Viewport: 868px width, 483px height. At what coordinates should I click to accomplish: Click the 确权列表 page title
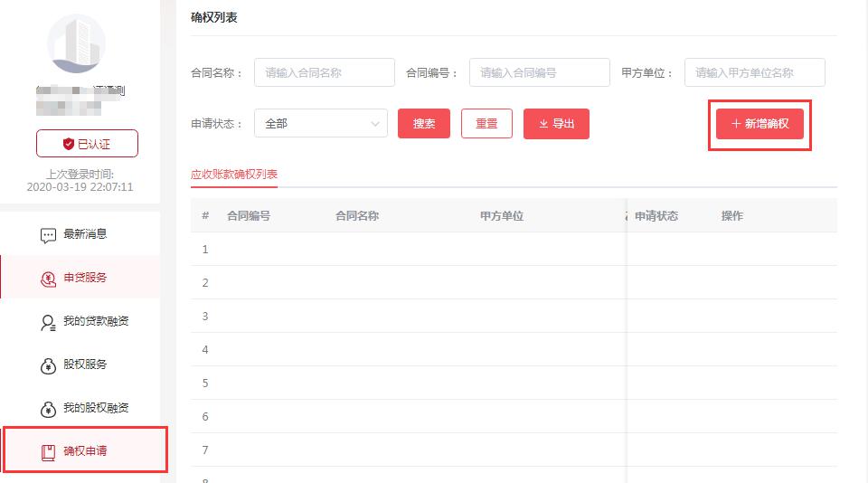[x=213, y=18]
